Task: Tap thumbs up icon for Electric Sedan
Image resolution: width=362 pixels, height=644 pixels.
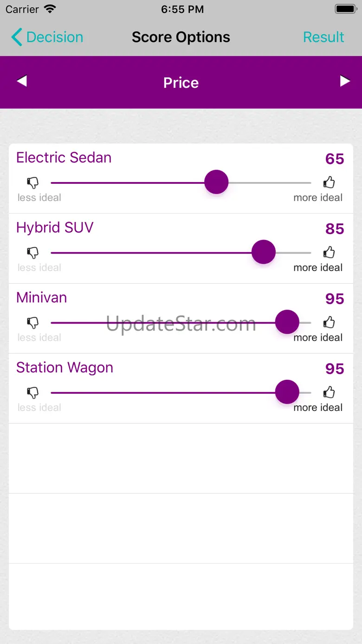Action: tap(329, 182)
